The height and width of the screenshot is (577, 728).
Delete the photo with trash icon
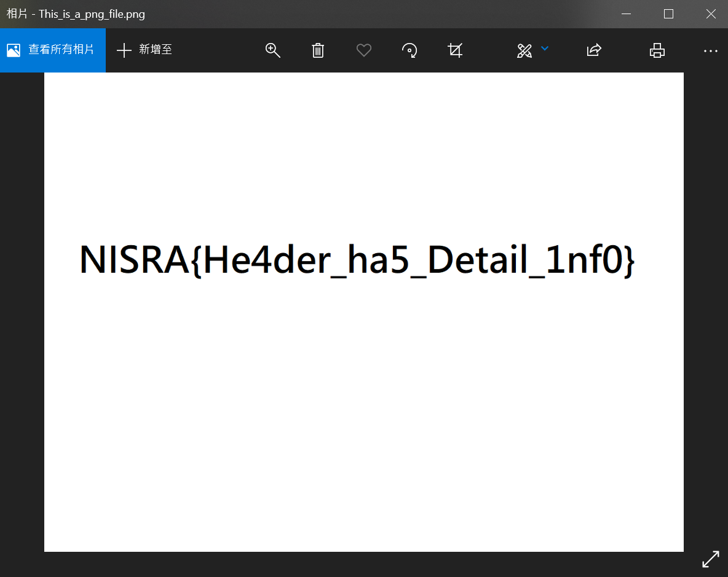[x=318, y=50]
